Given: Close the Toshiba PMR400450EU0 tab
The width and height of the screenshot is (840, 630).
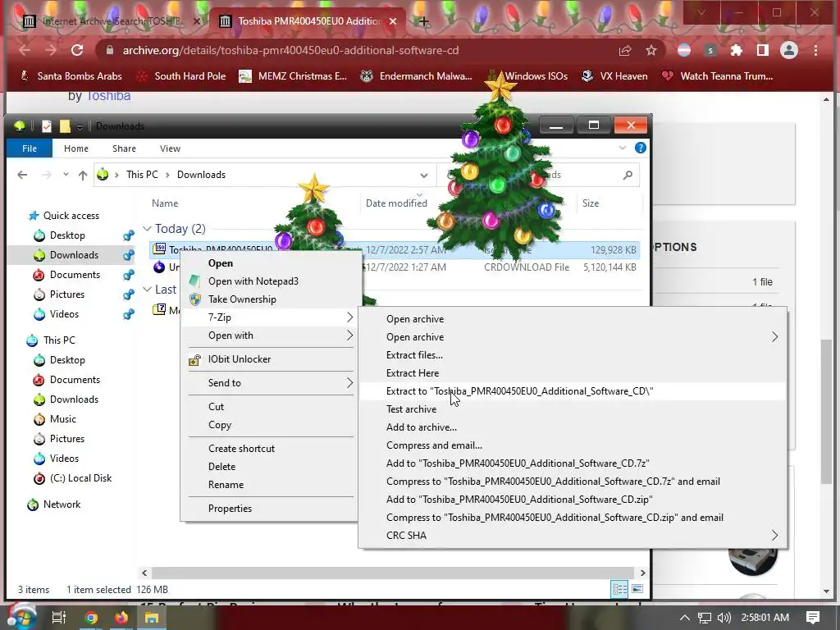Looking at the screenshot, I should [393, 21].
